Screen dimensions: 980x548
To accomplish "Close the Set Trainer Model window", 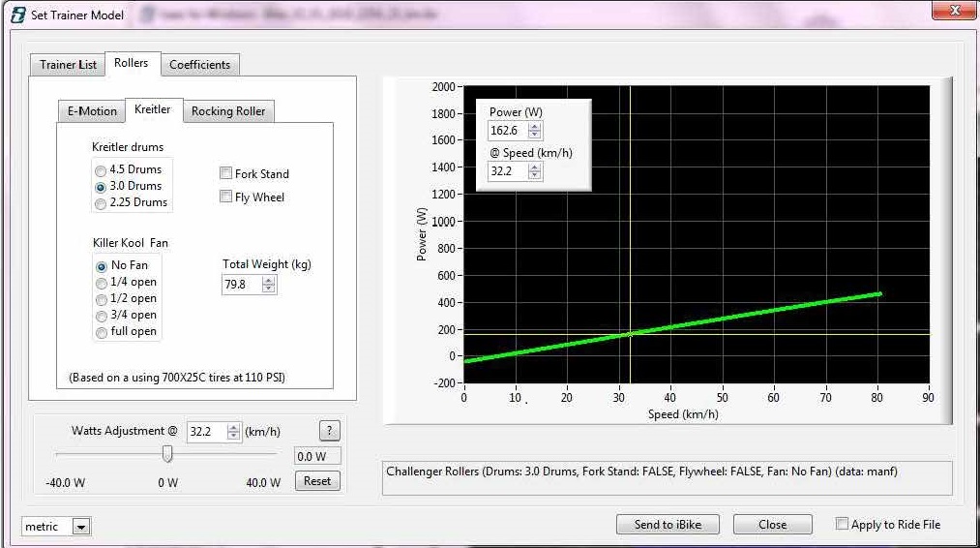I will pyautogui.click(x=955, y=12).
